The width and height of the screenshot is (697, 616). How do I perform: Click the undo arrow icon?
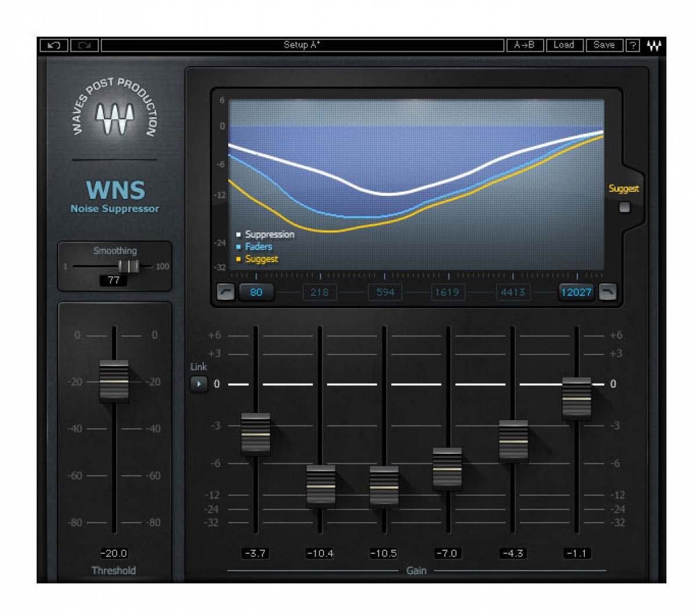tap(54, 45)
